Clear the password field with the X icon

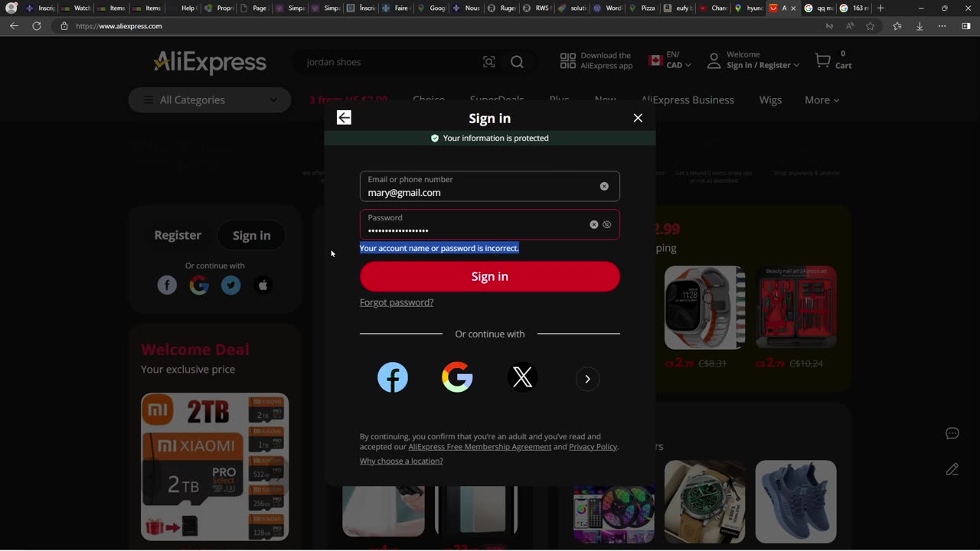(x=593, y=224)
